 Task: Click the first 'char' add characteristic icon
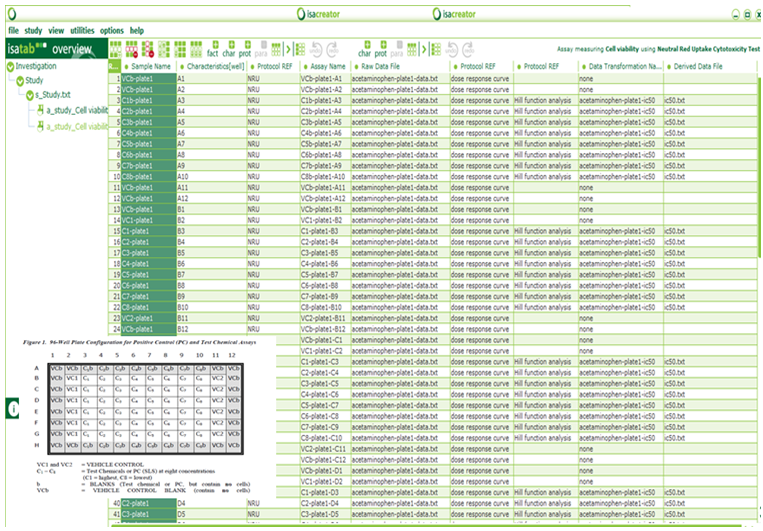(228, 49)
